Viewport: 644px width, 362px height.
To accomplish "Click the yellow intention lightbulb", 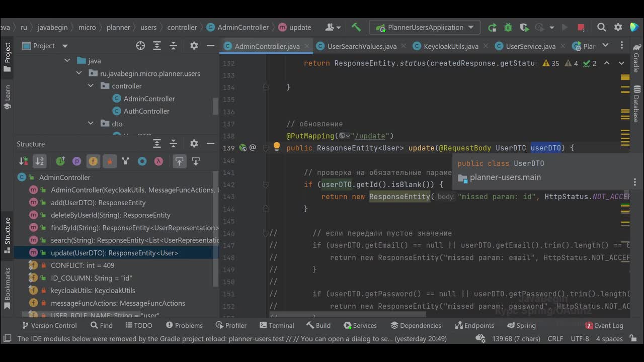I will pyautogui.click(x=276, y=147).
